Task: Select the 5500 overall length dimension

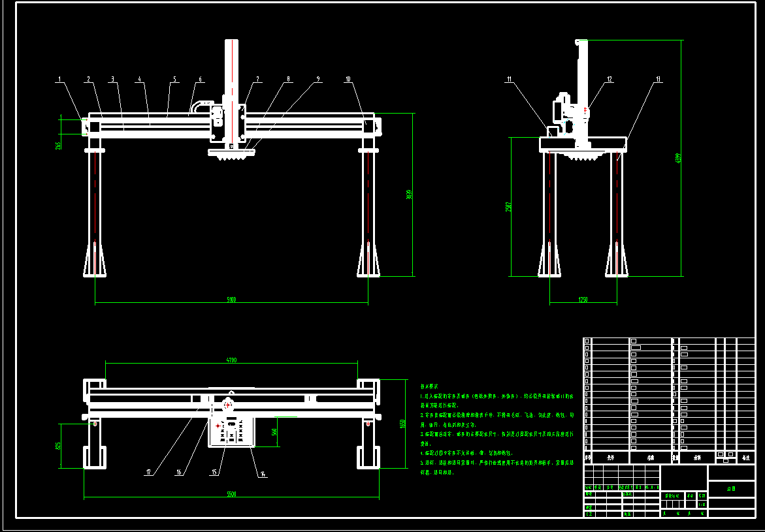Action: [231, 494]
